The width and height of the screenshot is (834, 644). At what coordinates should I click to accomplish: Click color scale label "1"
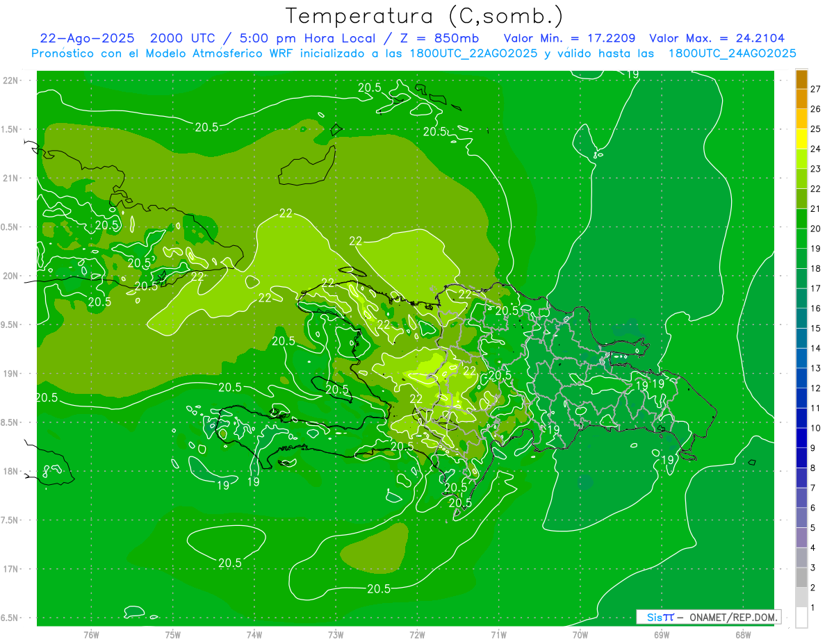pyautogui.click(x=813, y=608)
